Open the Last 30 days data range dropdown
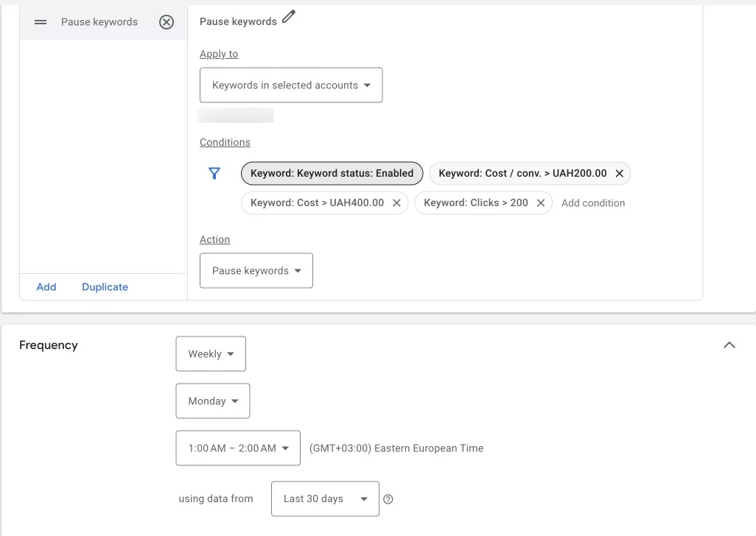 (x=325, y=499)
